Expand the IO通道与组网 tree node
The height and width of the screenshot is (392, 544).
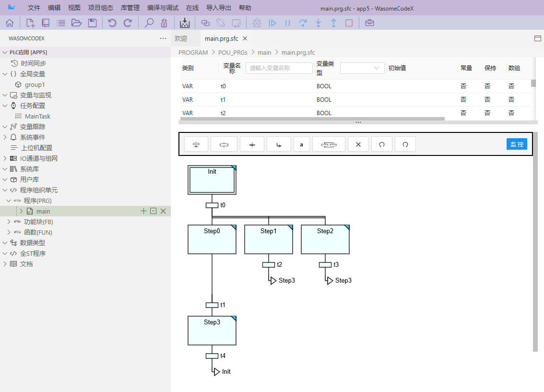5,158
